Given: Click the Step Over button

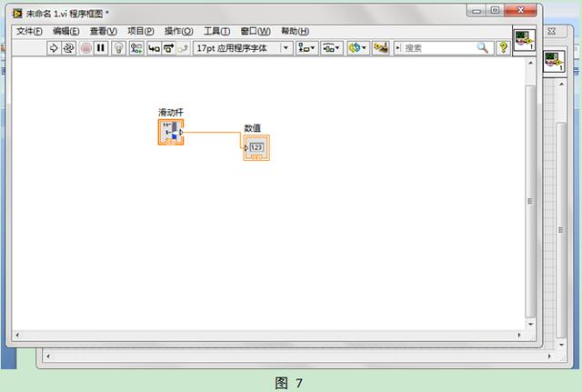Looking at the screenshot, I should coord(169,48).
